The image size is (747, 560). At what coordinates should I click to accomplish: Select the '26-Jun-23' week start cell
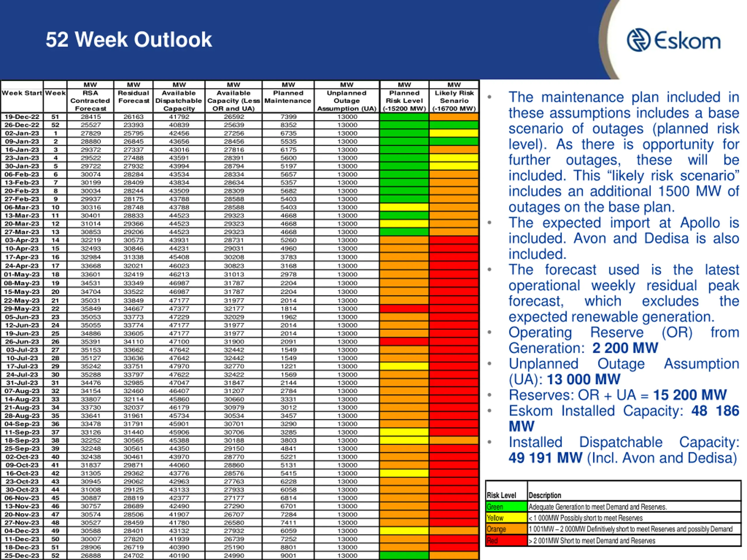pyautogui.click(x=22, y=342)
